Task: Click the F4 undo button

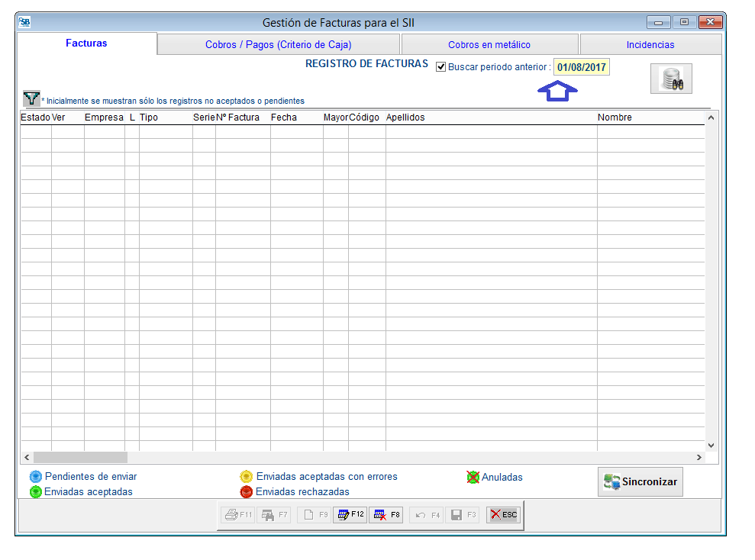Action: pos(428,515)
